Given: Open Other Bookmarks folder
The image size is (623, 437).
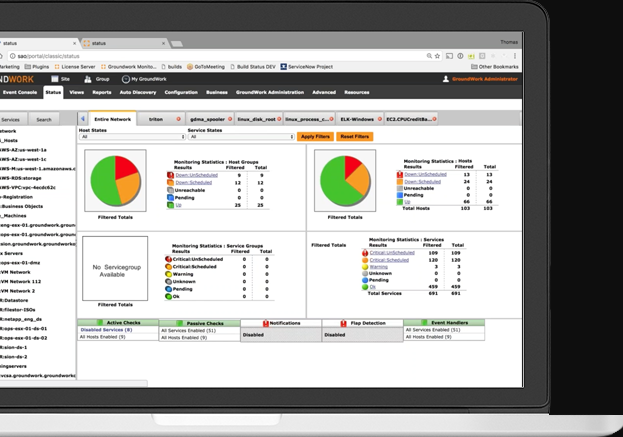Looking at the screenshot, I should point(495,67).
